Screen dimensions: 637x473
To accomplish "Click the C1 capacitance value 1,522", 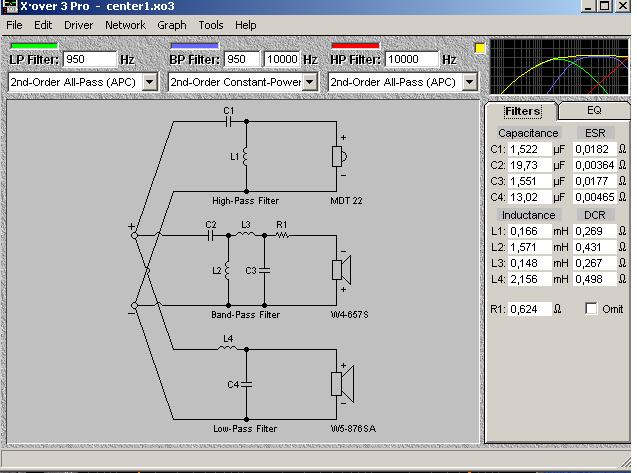I will (530, 149).
